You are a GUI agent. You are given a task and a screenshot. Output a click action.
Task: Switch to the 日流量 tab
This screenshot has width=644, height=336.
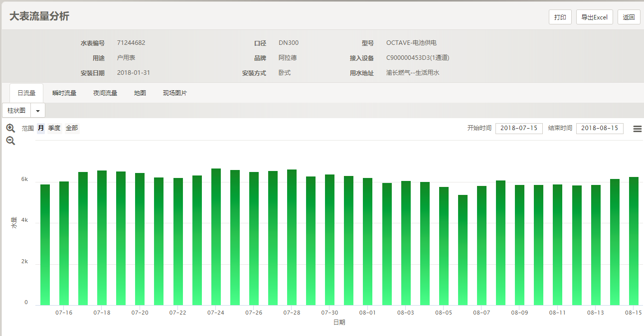[x=26, y=93]
